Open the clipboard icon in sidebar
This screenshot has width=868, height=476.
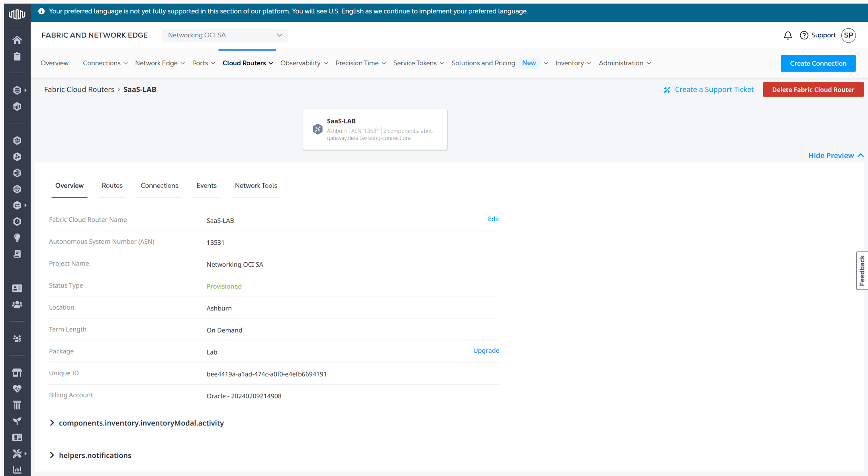click(x=17, y=57)
